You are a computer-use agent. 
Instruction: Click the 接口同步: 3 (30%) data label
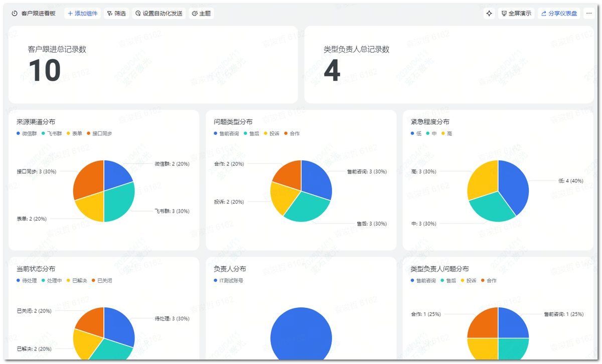[37, 171]
